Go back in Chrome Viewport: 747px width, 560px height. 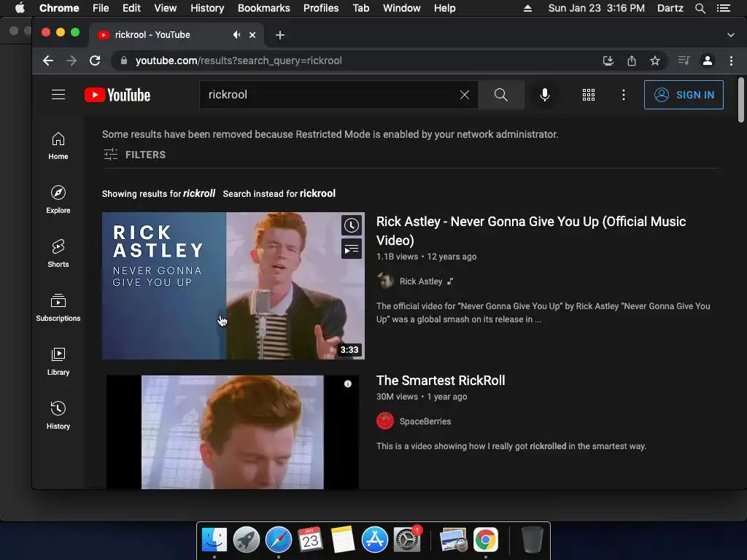pyautogui.click(x=47, y=61)
